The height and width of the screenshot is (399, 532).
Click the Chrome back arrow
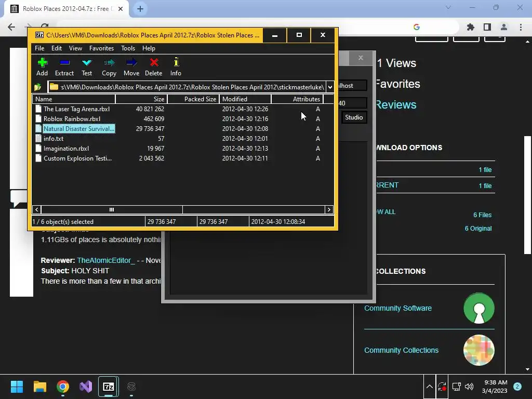pyautogui.click(x=11, y=27)
